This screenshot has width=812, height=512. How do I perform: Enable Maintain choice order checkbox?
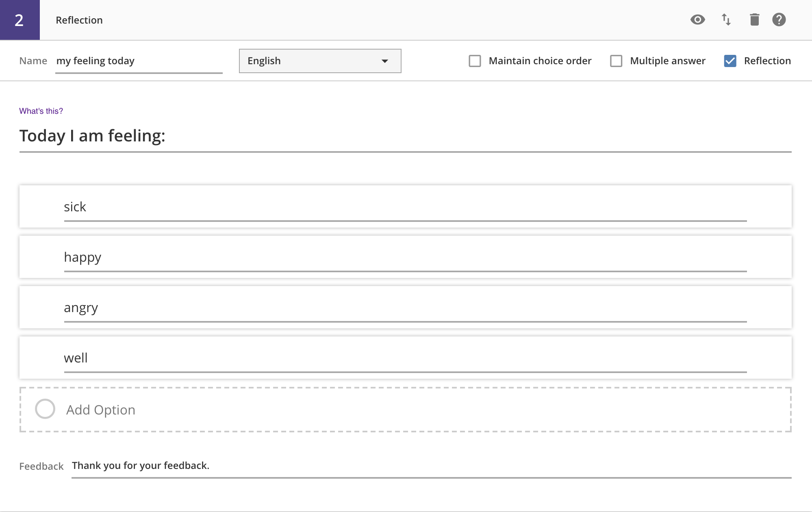coord(475,61)
